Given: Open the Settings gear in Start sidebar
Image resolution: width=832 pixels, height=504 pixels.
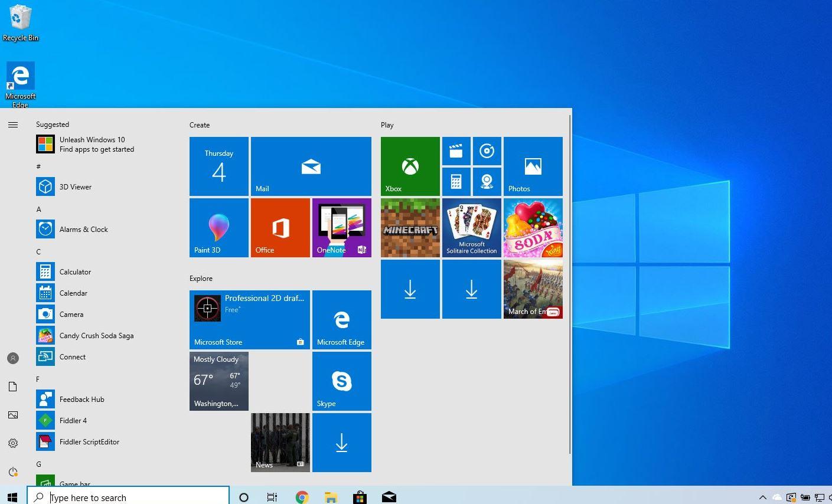Looking at the screenshot, I should pos(13,443).
